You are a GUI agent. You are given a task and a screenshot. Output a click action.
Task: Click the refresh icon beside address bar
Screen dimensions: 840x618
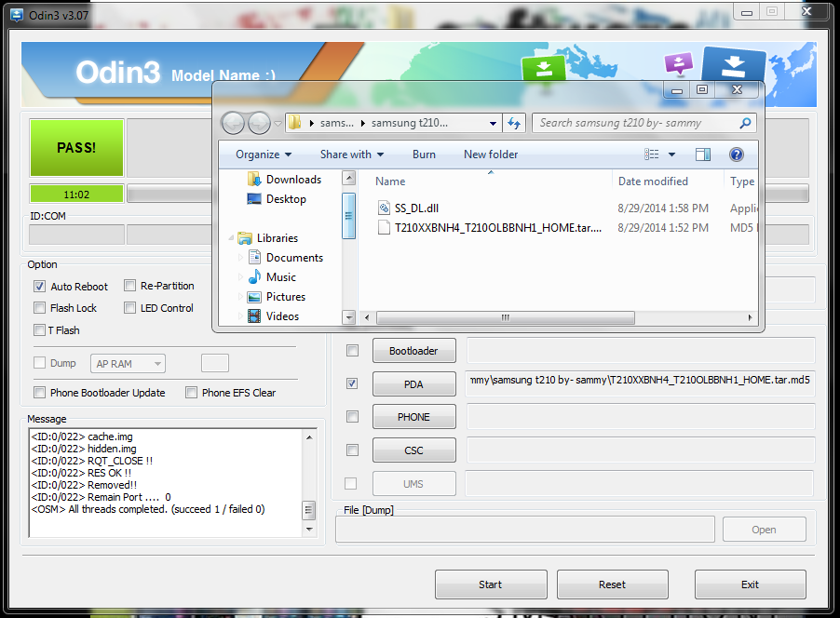point(514,123)
